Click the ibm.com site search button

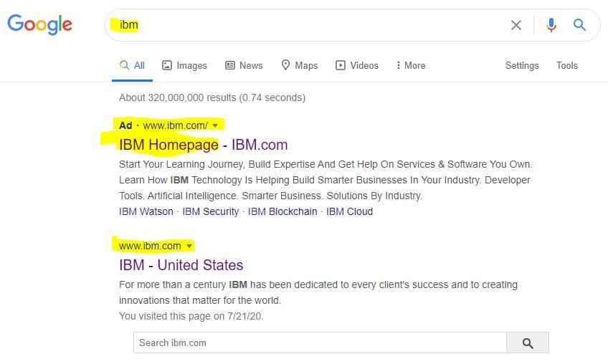(528, 343)
